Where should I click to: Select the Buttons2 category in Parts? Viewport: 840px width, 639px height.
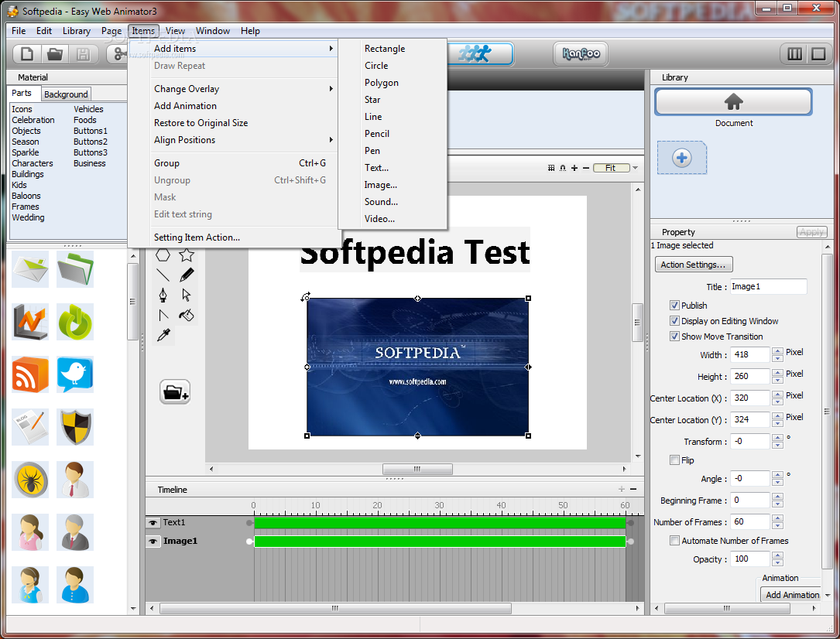(x=91, y=142)
